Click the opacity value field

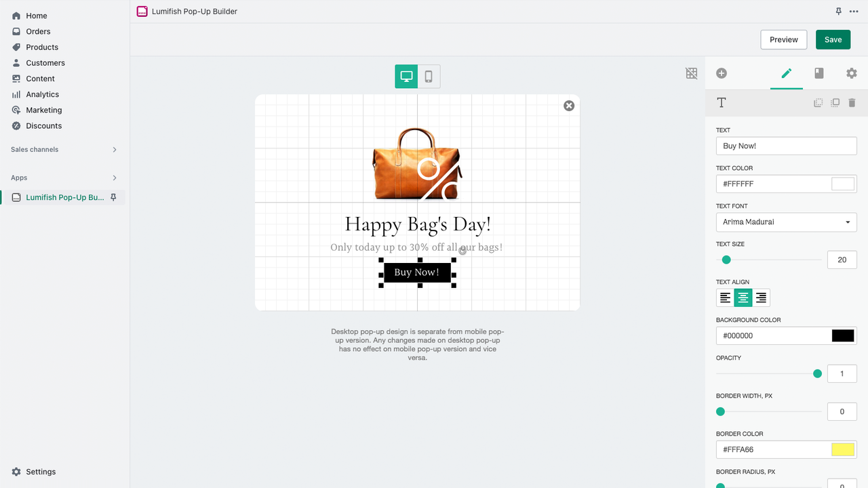[x=842, y=373]
